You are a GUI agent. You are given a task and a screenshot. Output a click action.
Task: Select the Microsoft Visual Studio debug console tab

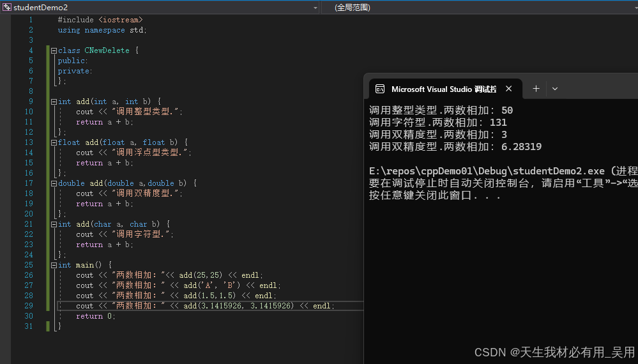pyautogui.click(x=445, y=89)
